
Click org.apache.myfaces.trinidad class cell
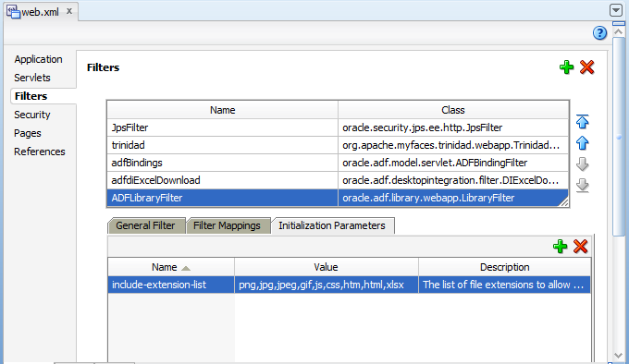[453, 145]
